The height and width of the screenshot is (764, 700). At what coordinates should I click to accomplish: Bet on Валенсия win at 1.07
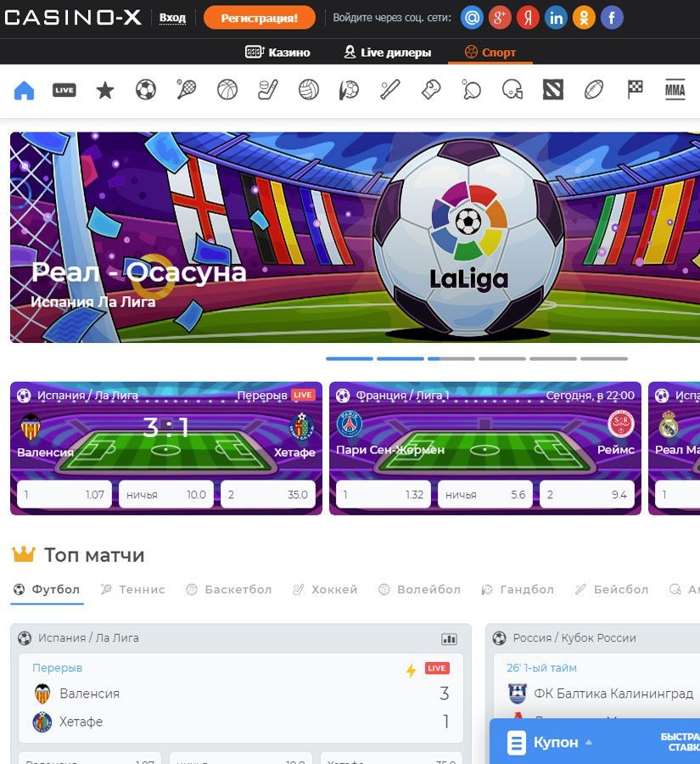click(x=64, y=494)
